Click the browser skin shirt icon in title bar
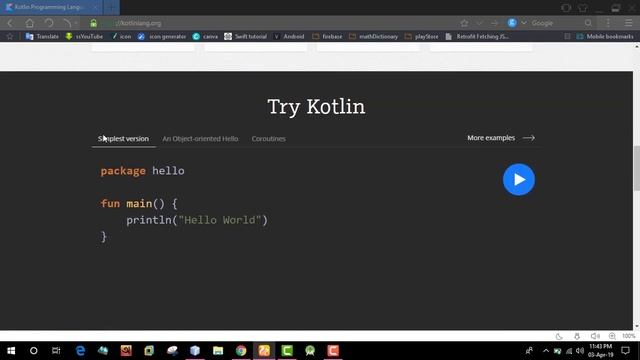Viewport: 640px width, 360px height. (x=583, y=8)
